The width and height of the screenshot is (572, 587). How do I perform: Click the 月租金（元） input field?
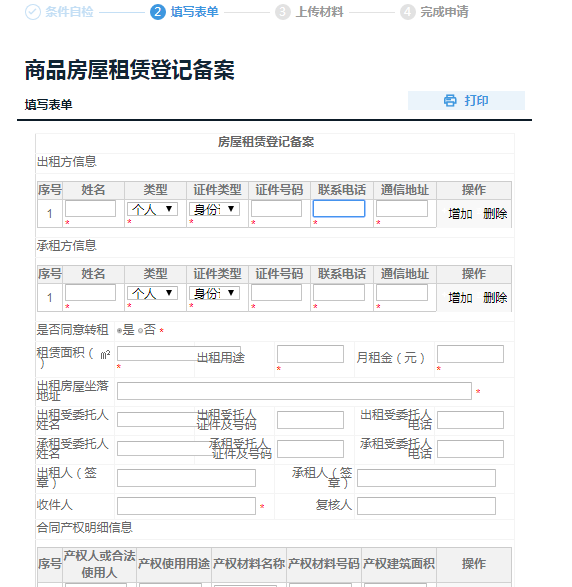(x=470, y=354)
